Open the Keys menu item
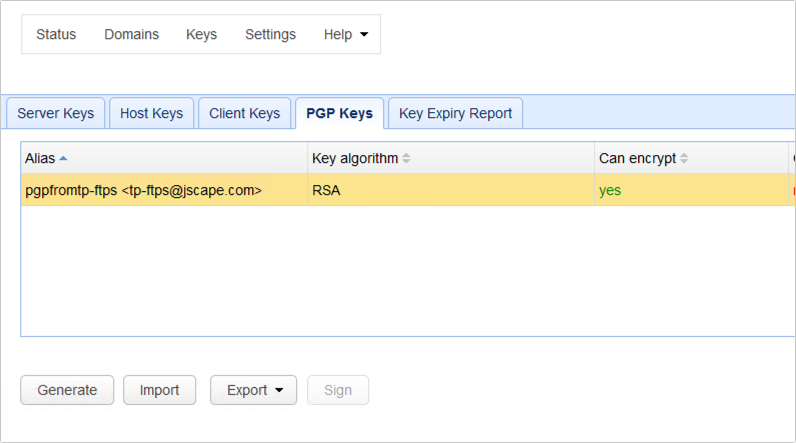The width and height of the screenshot is (796, 443). [202, 35]
